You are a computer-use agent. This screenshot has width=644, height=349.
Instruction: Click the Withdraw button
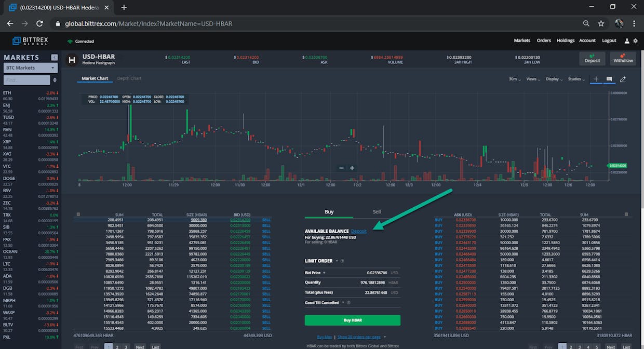coord(623,58)
